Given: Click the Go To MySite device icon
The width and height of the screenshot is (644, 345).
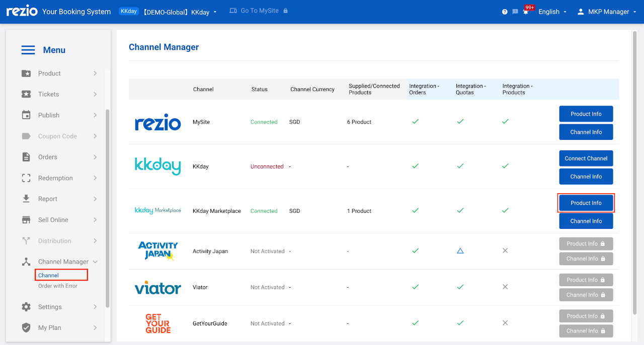Looking at the screenshot, I should pos(233,11).
